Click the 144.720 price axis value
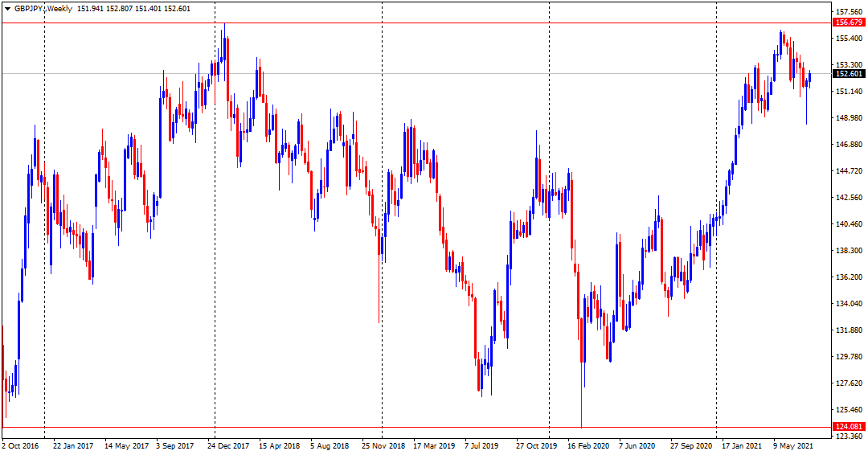868x455 pixels. pos(850,171)
